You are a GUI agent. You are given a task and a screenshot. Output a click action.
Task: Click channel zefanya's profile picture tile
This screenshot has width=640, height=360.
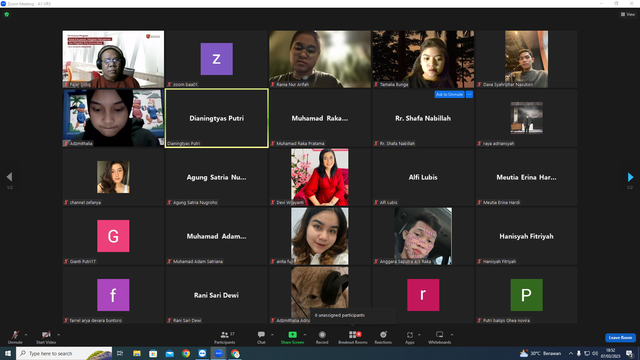point(113,177)
